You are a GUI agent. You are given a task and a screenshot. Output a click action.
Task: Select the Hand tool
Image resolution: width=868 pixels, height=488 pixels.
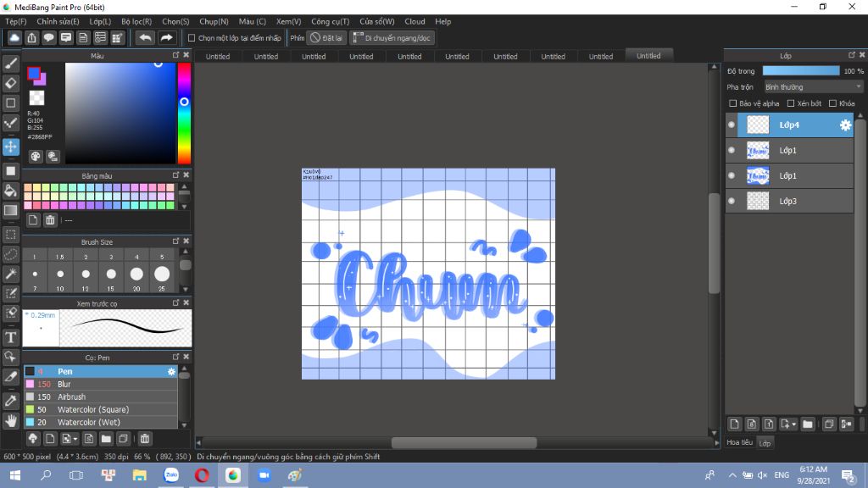point(10,420)
